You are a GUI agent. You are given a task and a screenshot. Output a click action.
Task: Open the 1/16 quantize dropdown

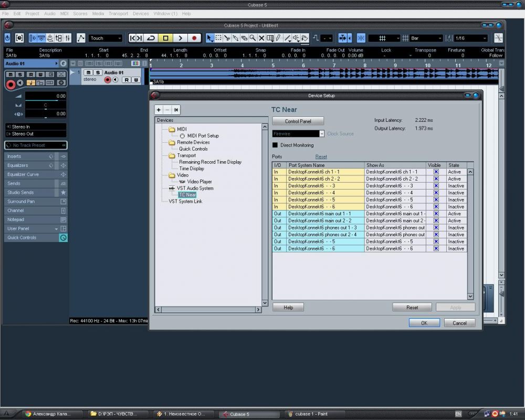tap(470, 38)
